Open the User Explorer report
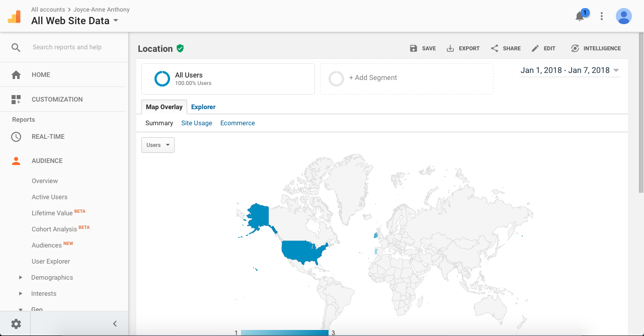 (51, 261)
